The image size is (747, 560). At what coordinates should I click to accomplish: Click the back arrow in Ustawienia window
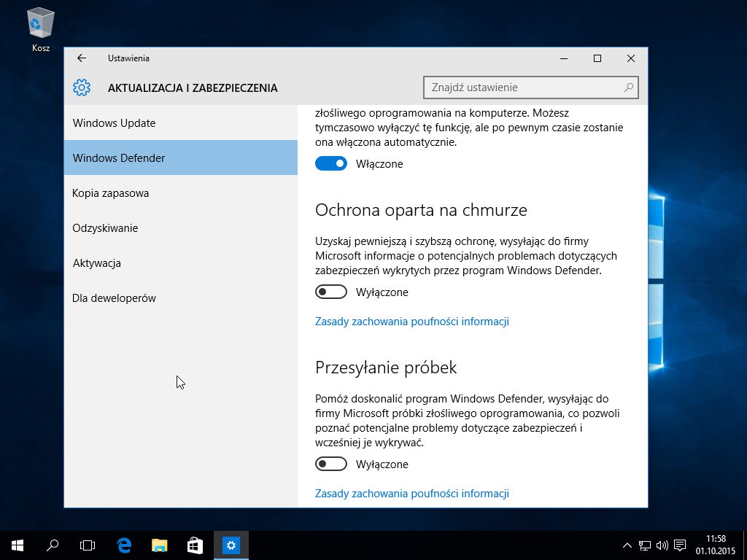click(x=82, y=58)
